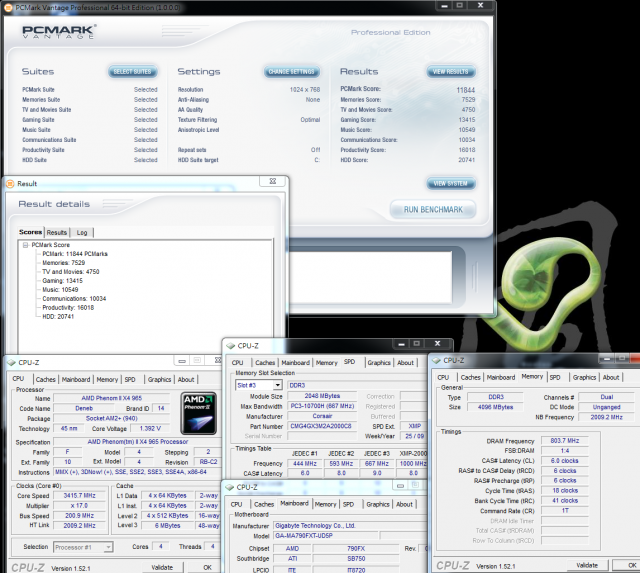Open Caches tab in Mainboard CPU-Z window
Viewport: 640px width, 573px height.
click(x=264, y=504)
